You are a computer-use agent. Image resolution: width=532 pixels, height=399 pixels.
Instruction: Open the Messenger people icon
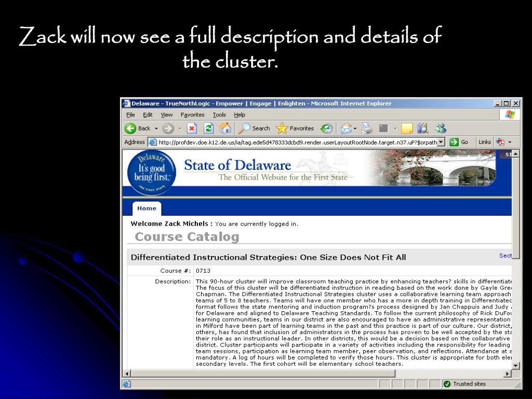pyautogui.click(x=441, y=128)
